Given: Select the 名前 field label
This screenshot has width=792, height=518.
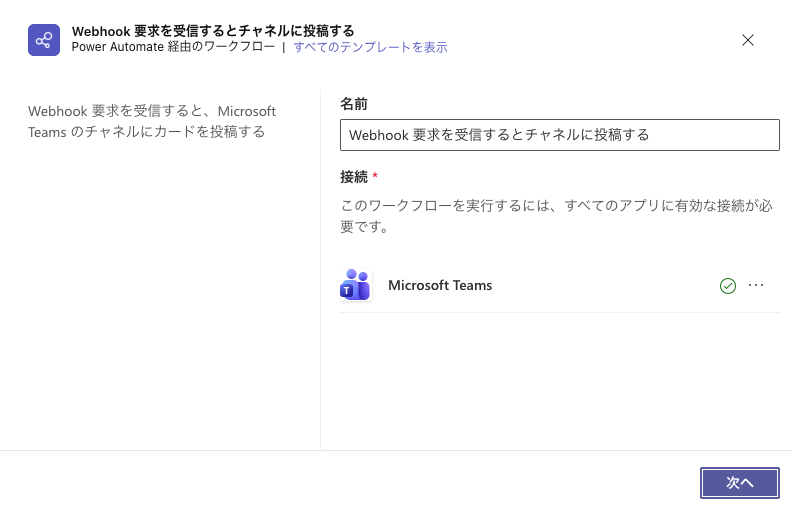Looking at the screenshot, I should [354, 104].
